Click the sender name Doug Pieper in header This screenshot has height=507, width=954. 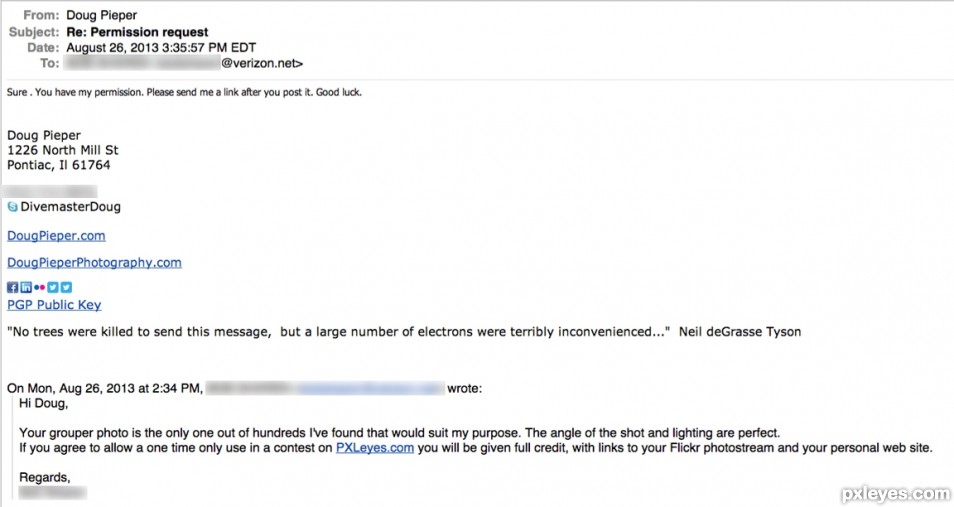coord(102,15)
